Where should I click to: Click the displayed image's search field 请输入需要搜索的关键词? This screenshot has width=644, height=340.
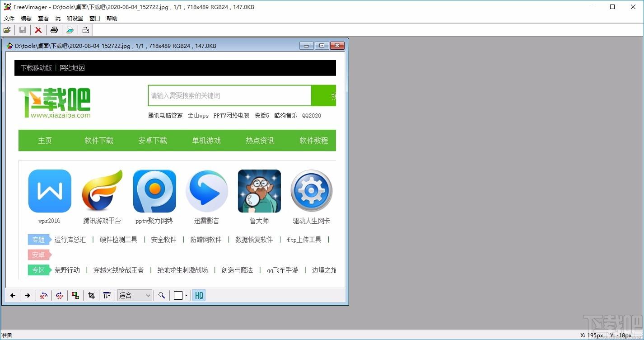(230, 95)
